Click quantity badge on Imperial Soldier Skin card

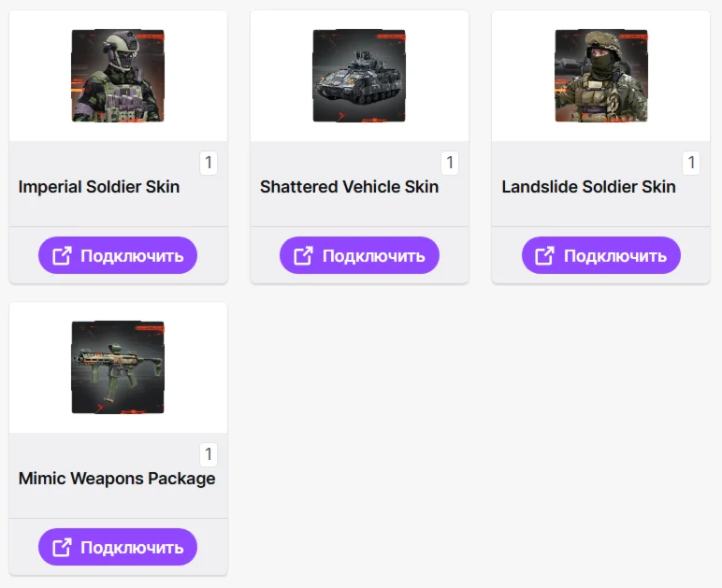point(209,163)
